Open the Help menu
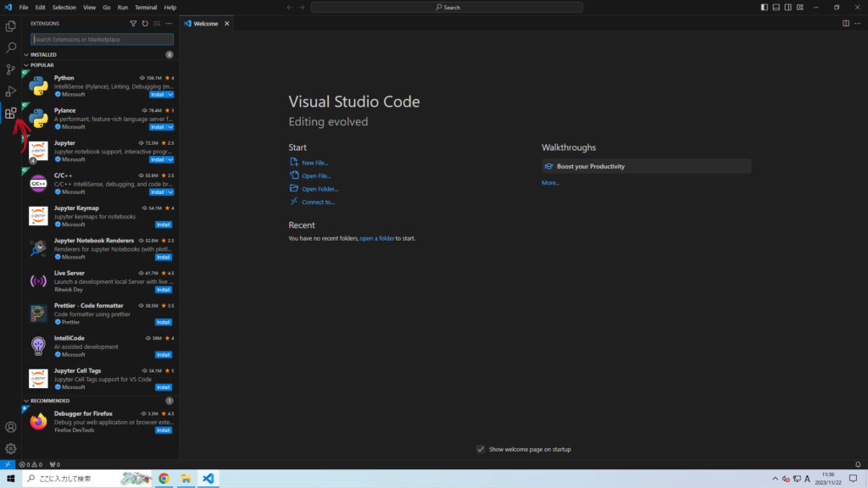The height and width of the screenshot is (488, 868). coord(170,7)
